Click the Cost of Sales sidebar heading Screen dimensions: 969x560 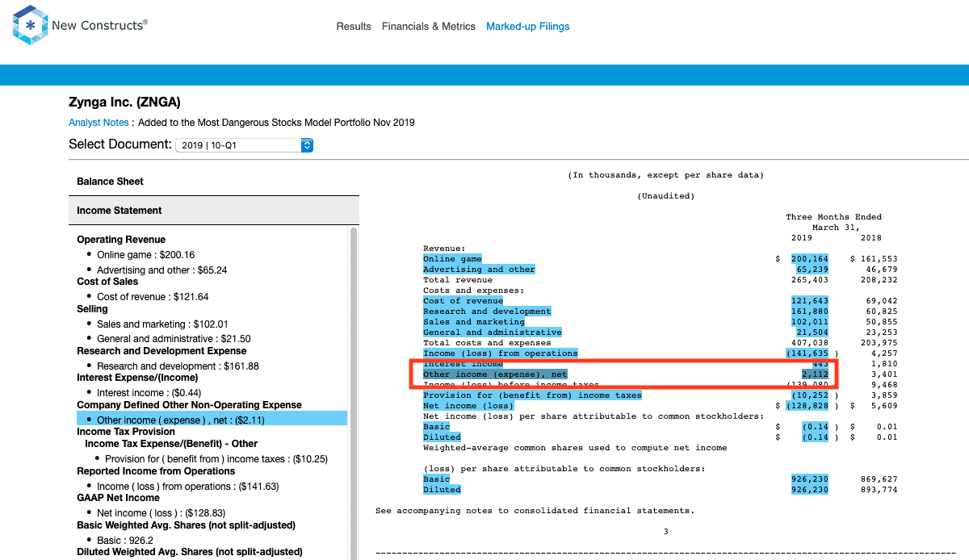107,282
